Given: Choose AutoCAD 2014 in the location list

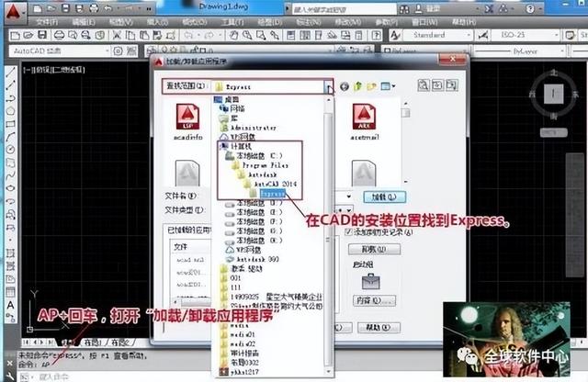Looking at the screenshot, I should 269,184.
